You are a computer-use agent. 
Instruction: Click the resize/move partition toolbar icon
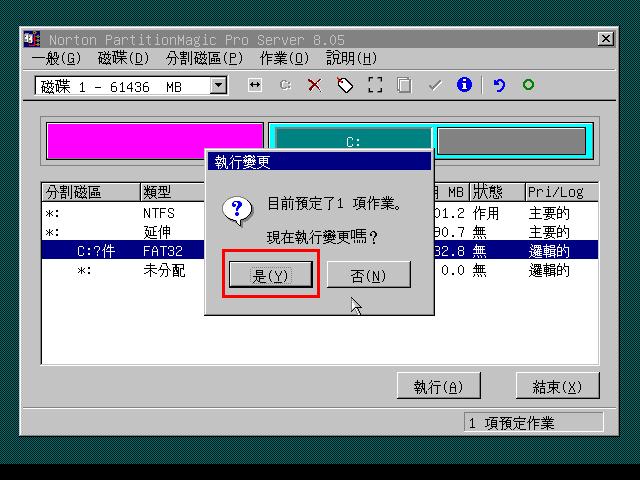click(x=255, y=85)
